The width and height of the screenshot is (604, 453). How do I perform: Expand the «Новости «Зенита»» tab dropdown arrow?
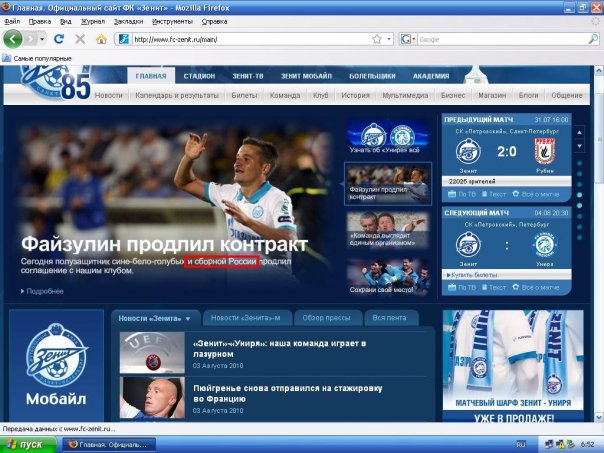[187, 319]
